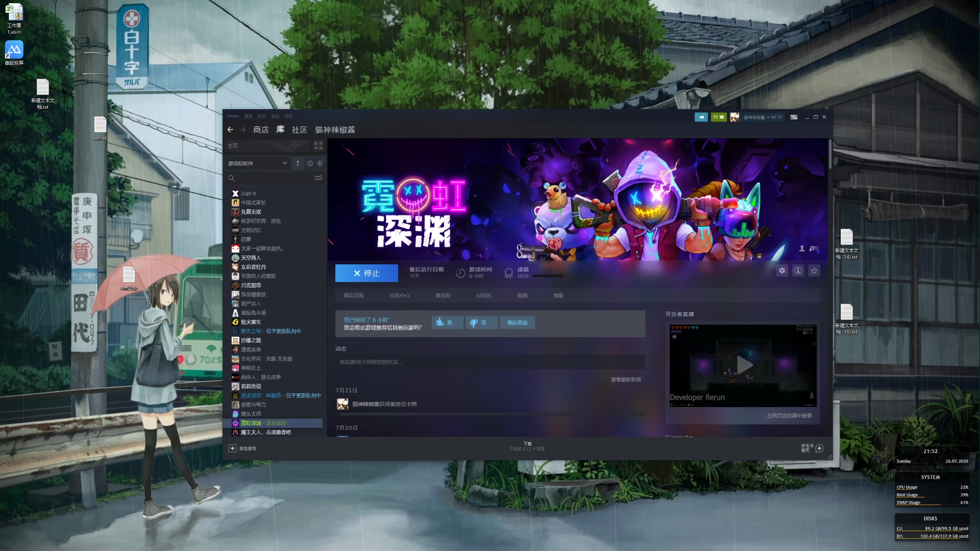The image size is (980, 551).
Task: Toggle sort by recent activity clock
Action: tap(310, 164)
